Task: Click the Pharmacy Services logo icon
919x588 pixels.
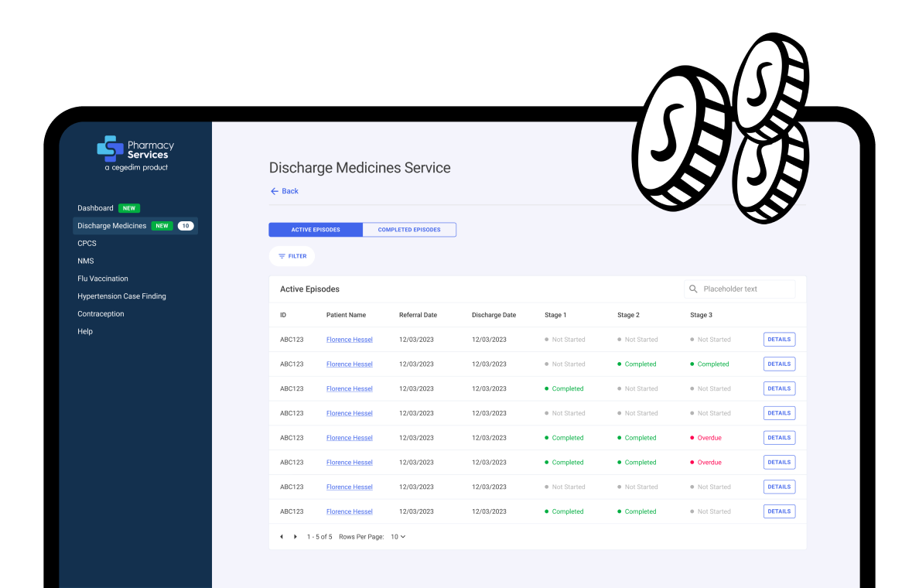Action: tap(110, 149)
